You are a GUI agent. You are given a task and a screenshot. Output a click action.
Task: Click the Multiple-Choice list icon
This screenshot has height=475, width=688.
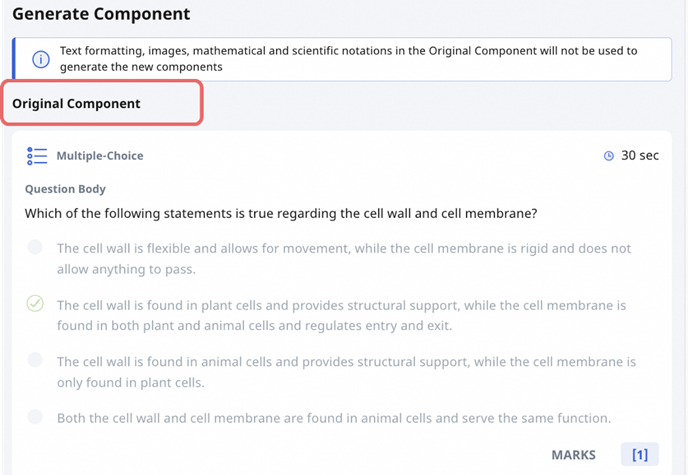[x=37, y=156]
